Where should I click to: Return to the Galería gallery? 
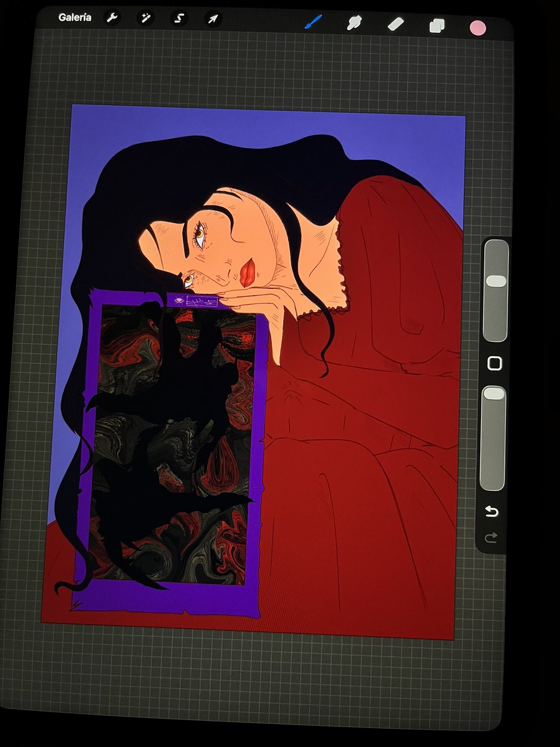click(75, 17)
